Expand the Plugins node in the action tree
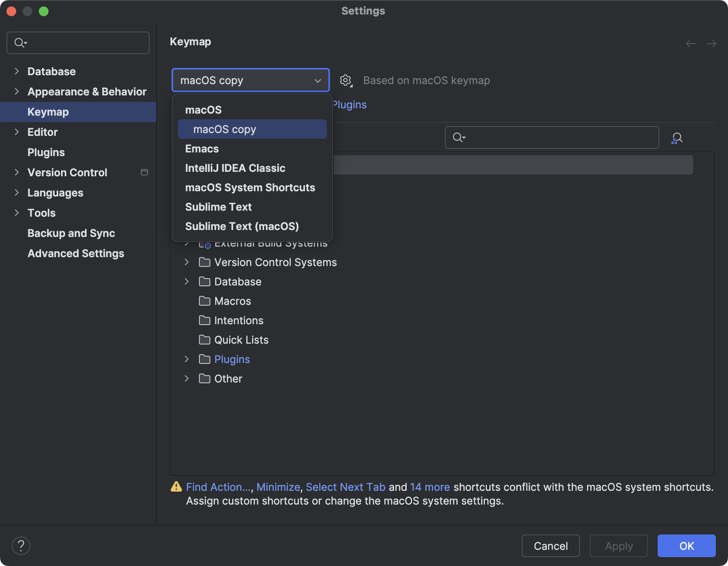This screenshot has width=728, height=566. (x=186, y=359)
